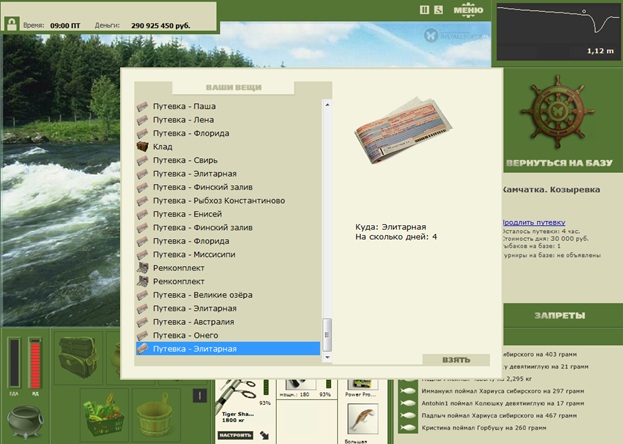Open the food basket icon
The height and width of the screenshot is (444, 623).
click(x=104, y=416)
